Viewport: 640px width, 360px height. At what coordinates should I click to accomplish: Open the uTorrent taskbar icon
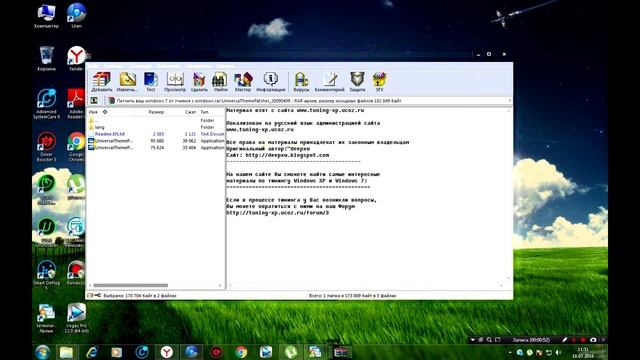(x=291, y=352)
